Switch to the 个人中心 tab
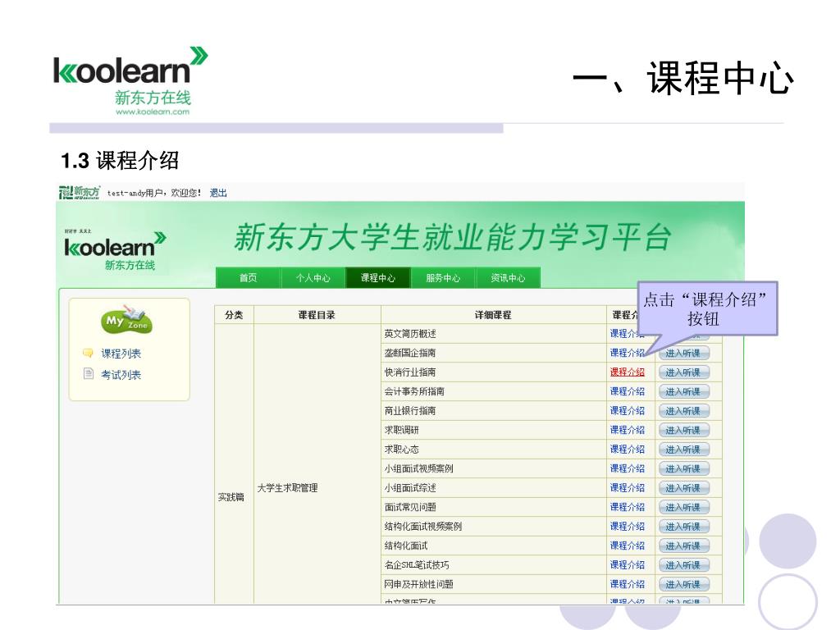This screenshot has height=630, width=840. point(313,277)
